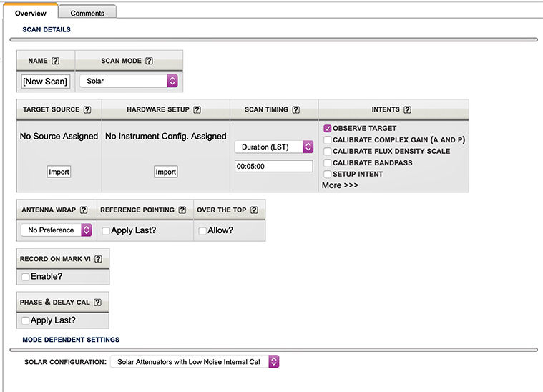Viewport: 543px width, 392px height.
Task: Uncheck the OBSERVE TARGET intent
Action: tap(328, 129)
